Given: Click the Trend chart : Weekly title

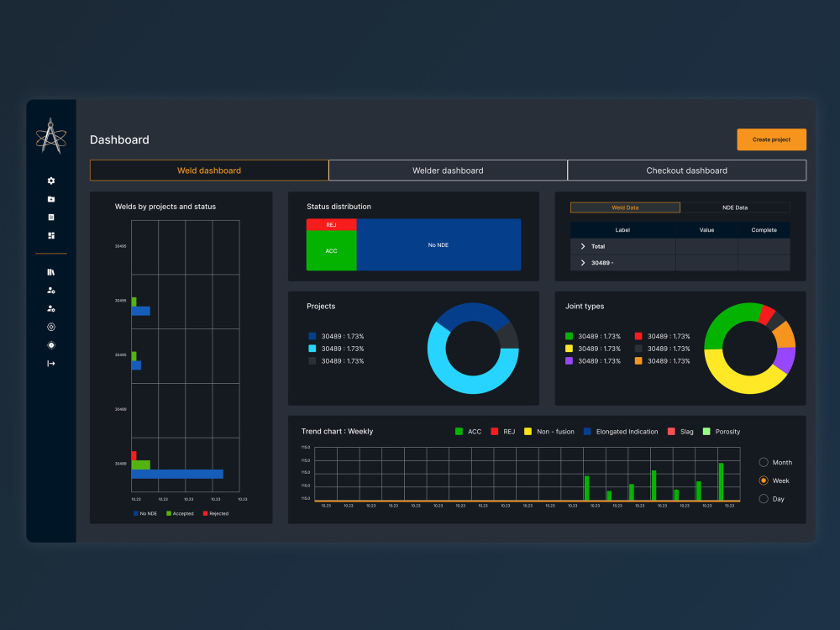Looking at the screenshot, I should click(x=337, y=431).
